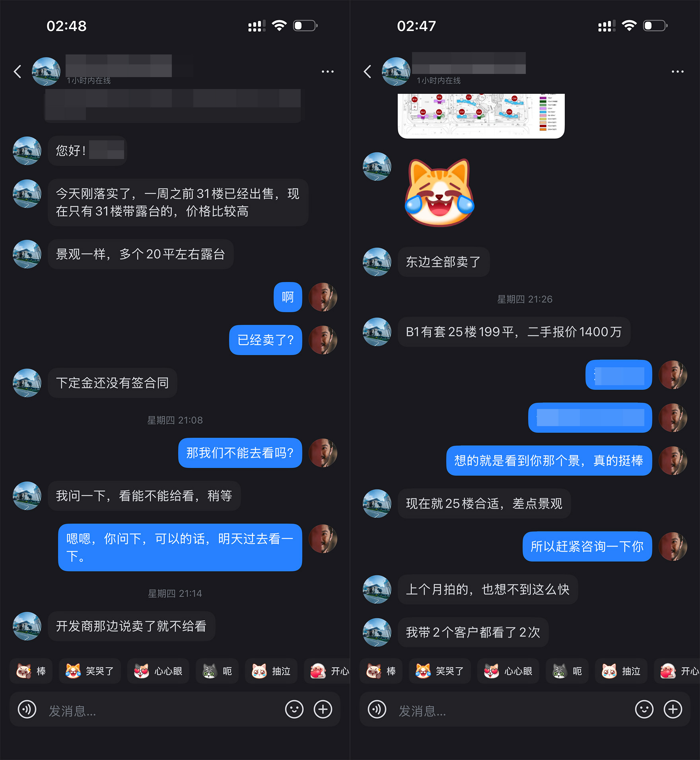
Task: Send 心心眼 quick sticker in left chat
Action: click(x=158, y=671)
